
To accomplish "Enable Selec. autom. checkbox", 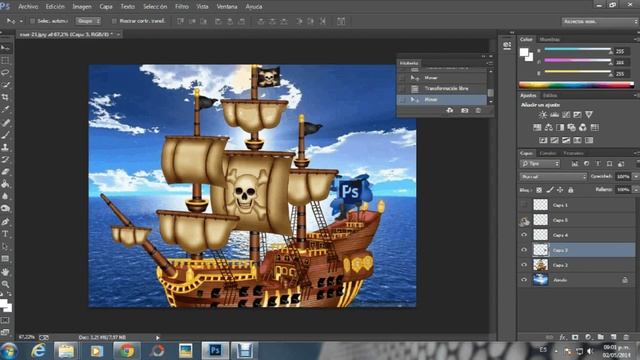I will [x=32, y=21].
